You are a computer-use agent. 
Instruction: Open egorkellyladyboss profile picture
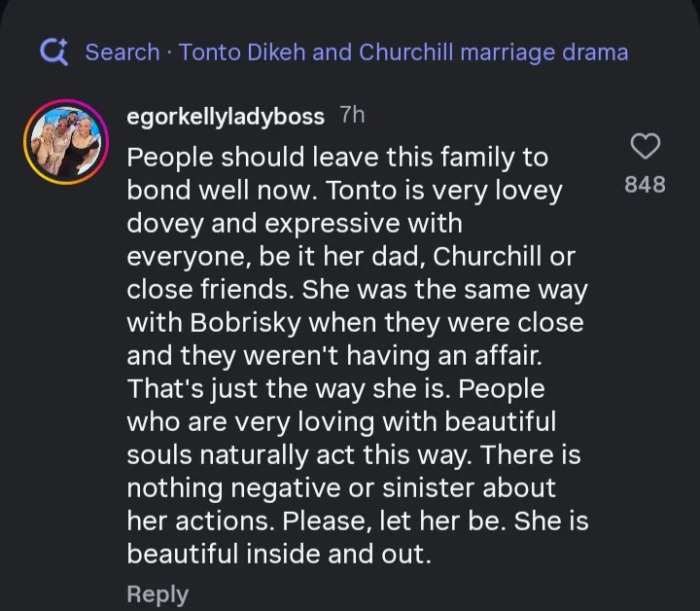64,142
